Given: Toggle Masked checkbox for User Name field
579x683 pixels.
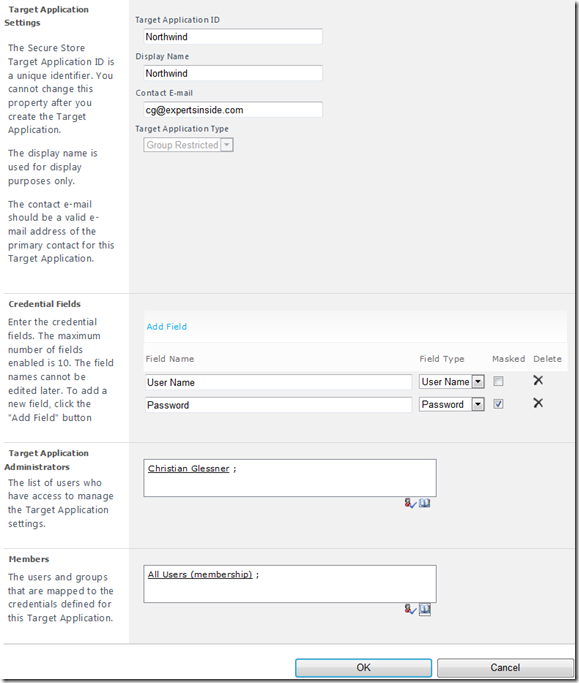Looking at the screenshot, I should pyautogui.click(x=498, y=381).
